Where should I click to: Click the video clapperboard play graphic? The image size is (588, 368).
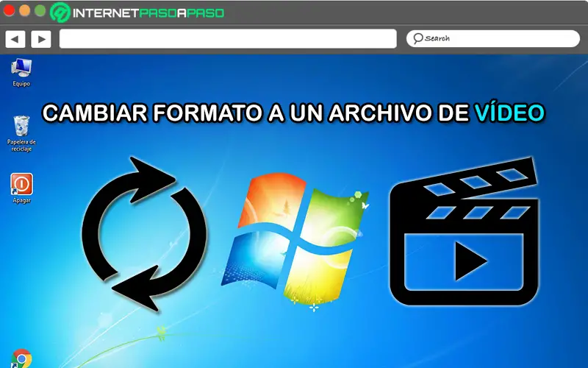[465, 231]
